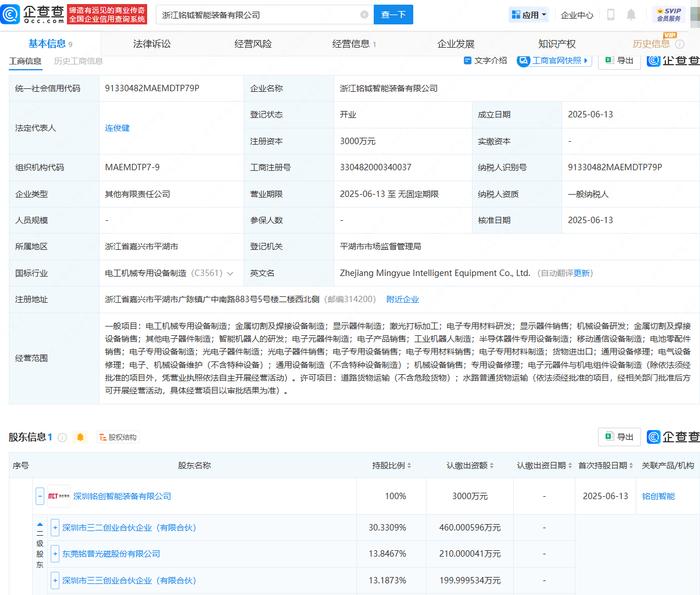The width and height of the screenshot is (700, 595).
Task: Select registration number 330482000340037
Action: tap(375, 167)
